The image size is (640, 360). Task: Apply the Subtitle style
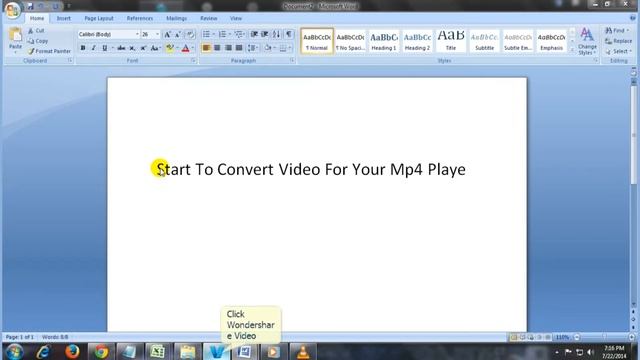[484, 41]
